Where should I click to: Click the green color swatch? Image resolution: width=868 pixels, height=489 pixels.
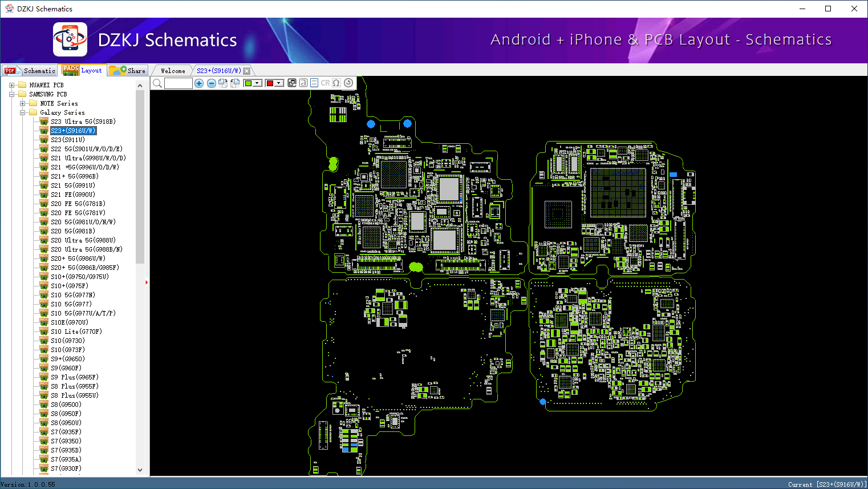(248, 83)
